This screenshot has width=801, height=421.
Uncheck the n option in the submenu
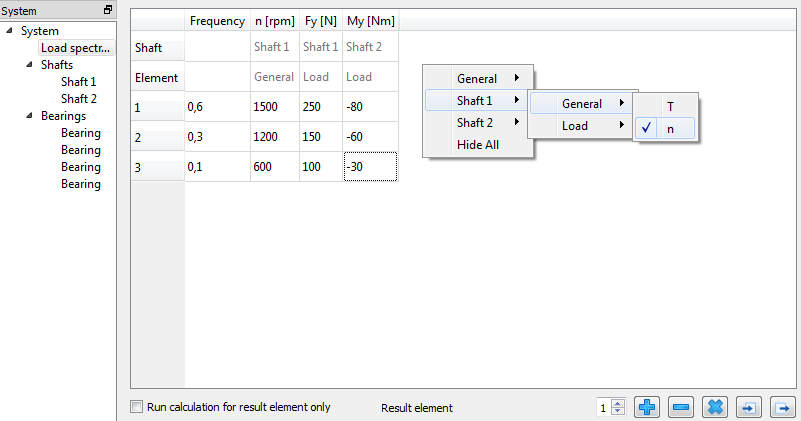point(669,128)
